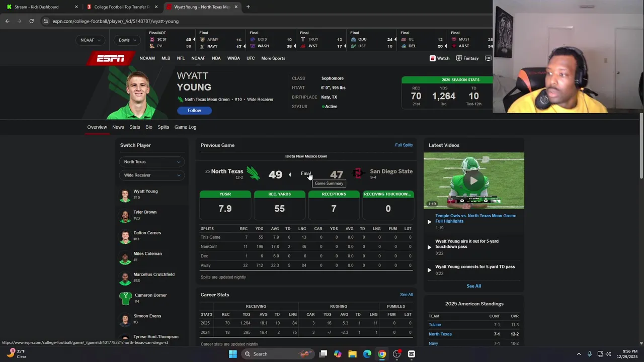
Task: Play the Latest Videos main thumbnail
Action: 473,180
